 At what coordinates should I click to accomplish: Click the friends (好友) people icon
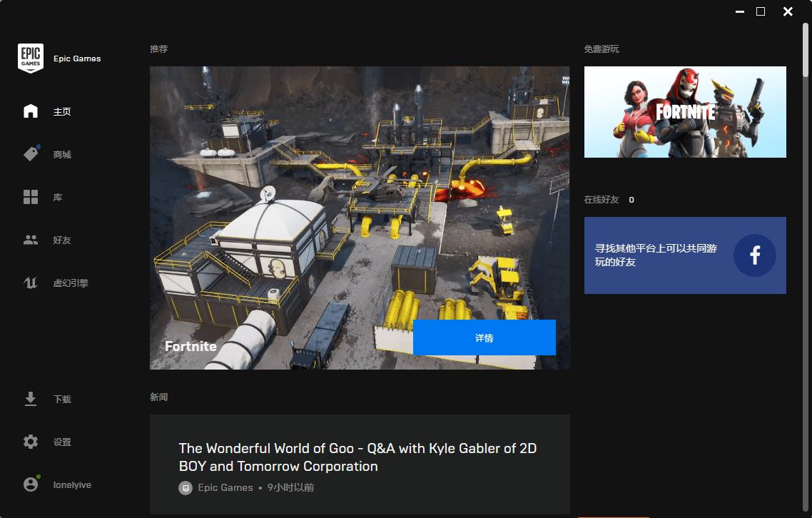31,240
